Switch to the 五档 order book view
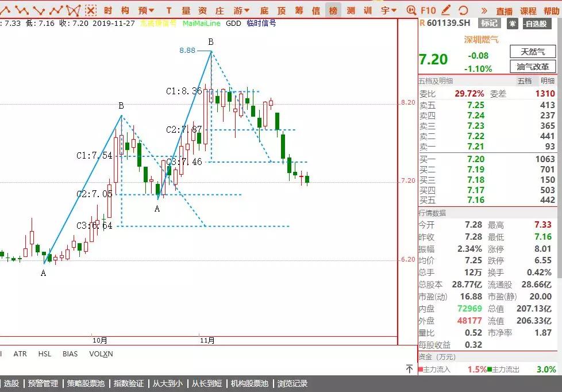 coord(525,81)
